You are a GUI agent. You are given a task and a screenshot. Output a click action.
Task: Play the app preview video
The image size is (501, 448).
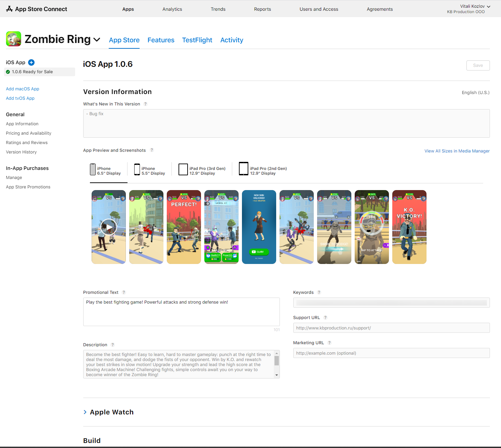pyautogui.click(x=109, y=227)
